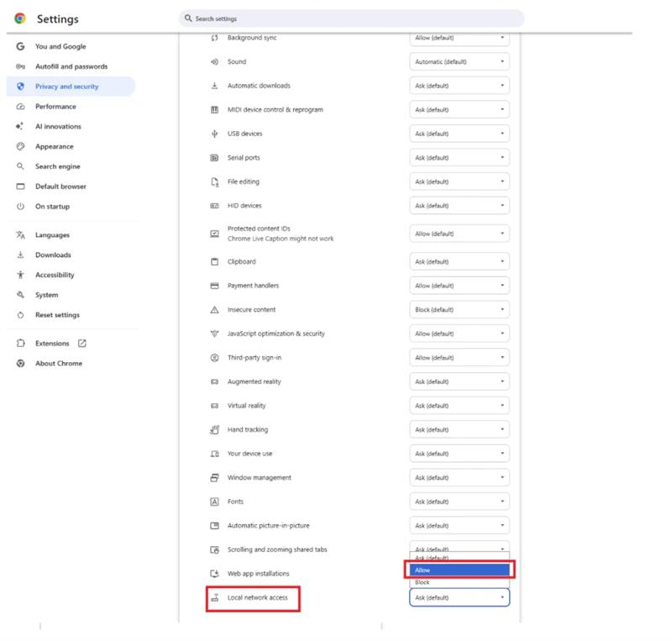The height and width of the screenshot is (641, 672).
Task: Open the Sound permission dropdown
Action: (459, 61)
